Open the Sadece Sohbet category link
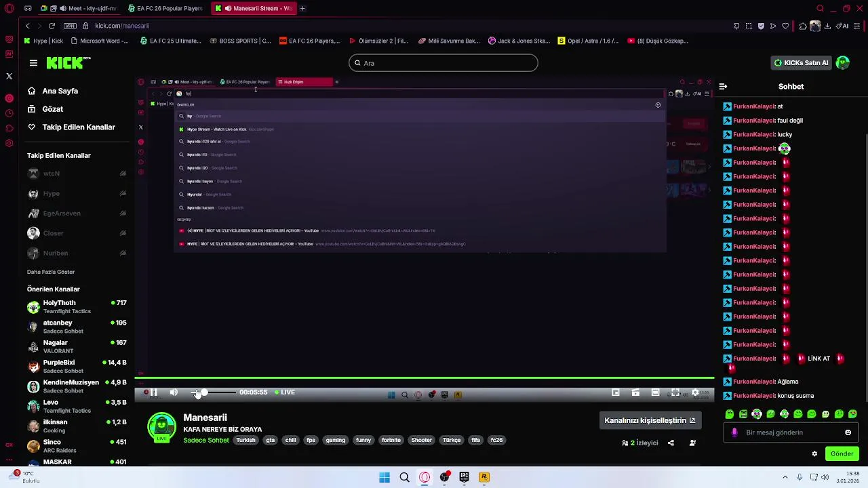Image resolution: width=868 pixels, height=488 pixels. pyautogui.click(x=206, y=441)
